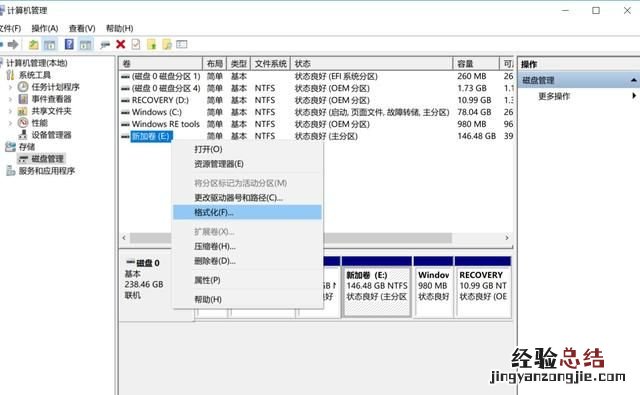Expand the 共享文件夹 tree node
Screen dimensions: 640x395
coord(10,111)
